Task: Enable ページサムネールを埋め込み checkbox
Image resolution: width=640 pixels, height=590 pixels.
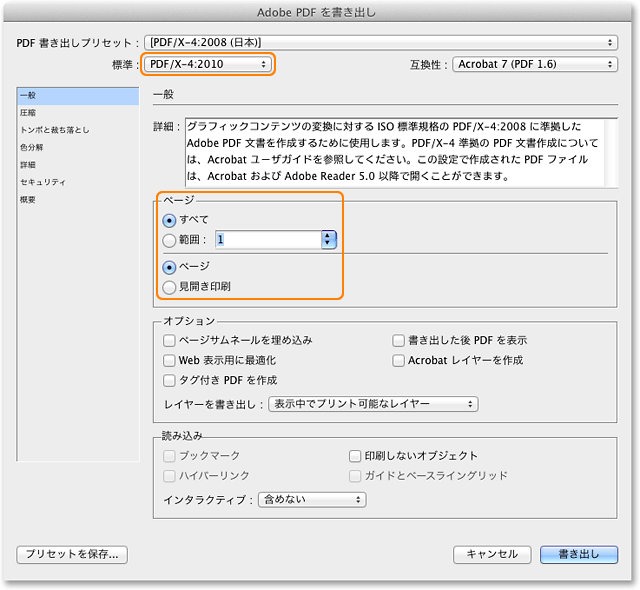Action: click(169, 340)
